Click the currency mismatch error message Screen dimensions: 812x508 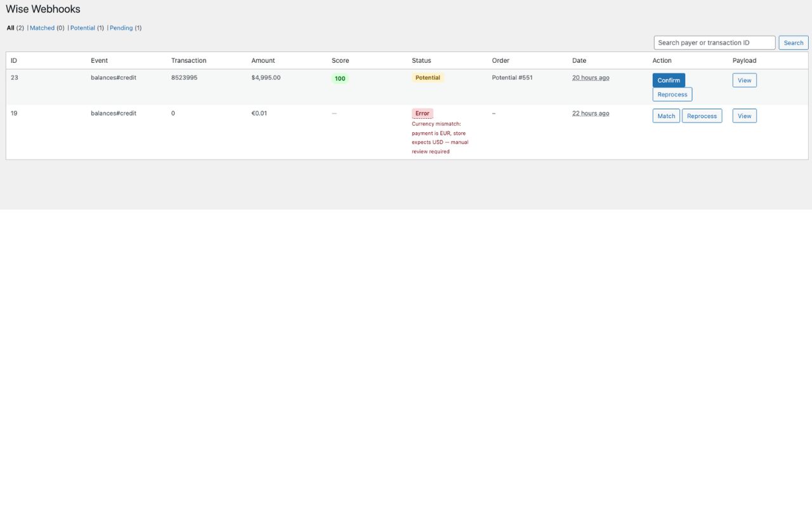[440, 138]
